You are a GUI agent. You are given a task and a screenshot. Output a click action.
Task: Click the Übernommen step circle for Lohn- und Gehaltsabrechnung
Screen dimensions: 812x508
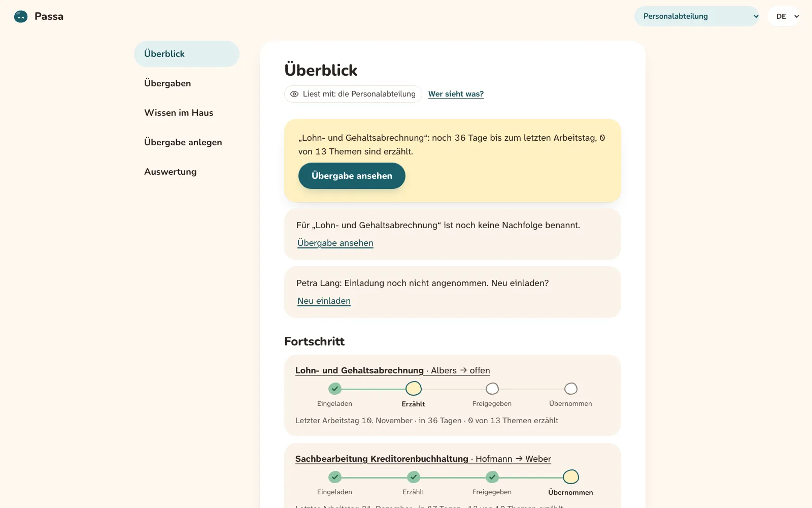click(571, 389)
